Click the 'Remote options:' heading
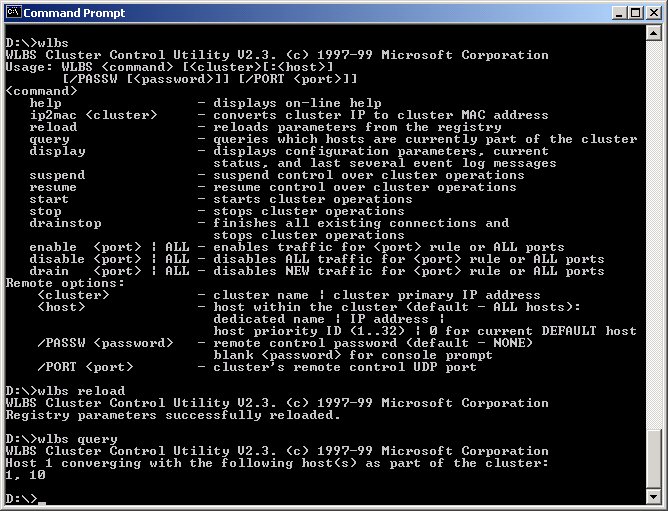Image resolution: width=668 pixels, height=511 pixels. [x=65, y=283]
